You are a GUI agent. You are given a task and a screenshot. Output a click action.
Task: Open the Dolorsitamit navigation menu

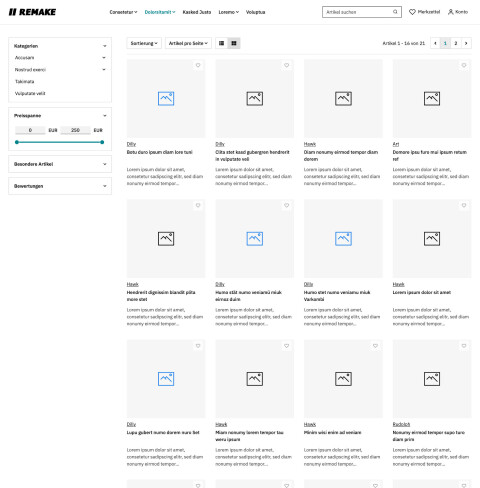coord(160,12)
